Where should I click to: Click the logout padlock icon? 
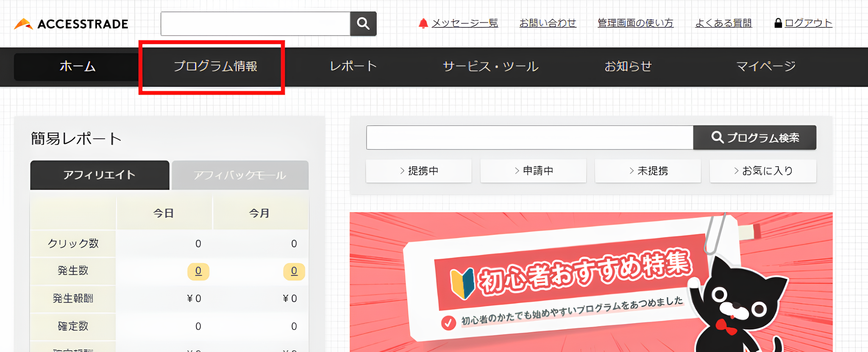778,23
